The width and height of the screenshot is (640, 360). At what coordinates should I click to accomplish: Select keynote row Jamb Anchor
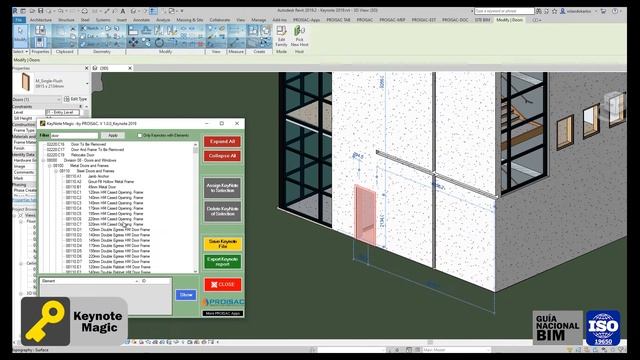tap(87, 176)
